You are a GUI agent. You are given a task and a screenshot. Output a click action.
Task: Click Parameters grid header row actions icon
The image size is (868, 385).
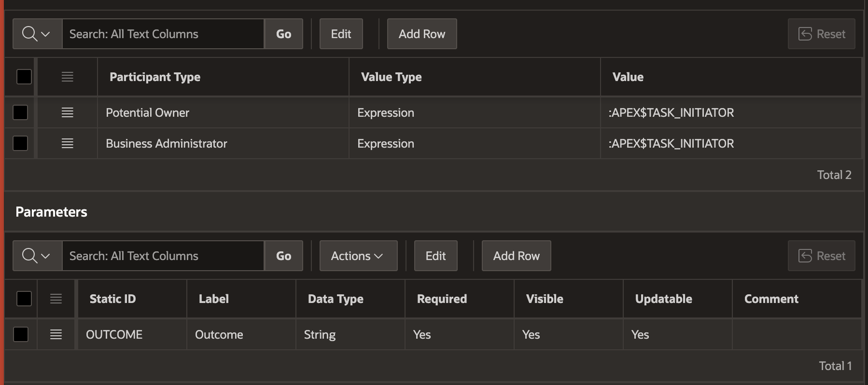[56, 299]
